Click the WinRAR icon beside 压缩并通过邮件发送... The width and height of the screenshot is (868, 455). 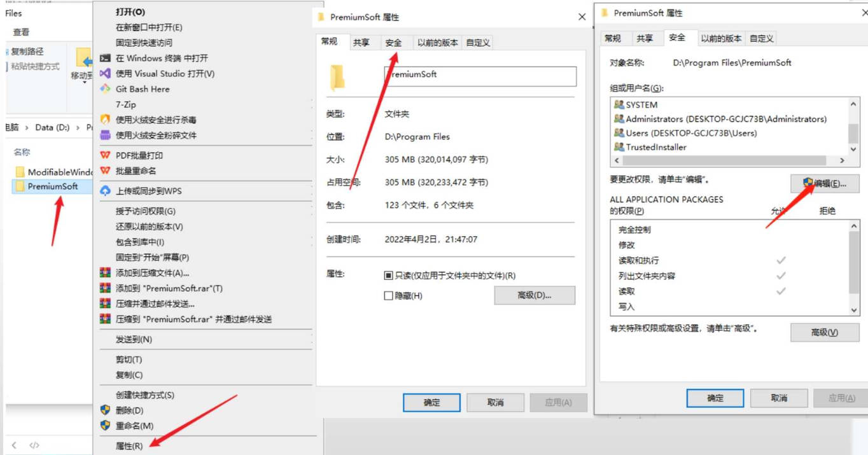tap(105, 304)
